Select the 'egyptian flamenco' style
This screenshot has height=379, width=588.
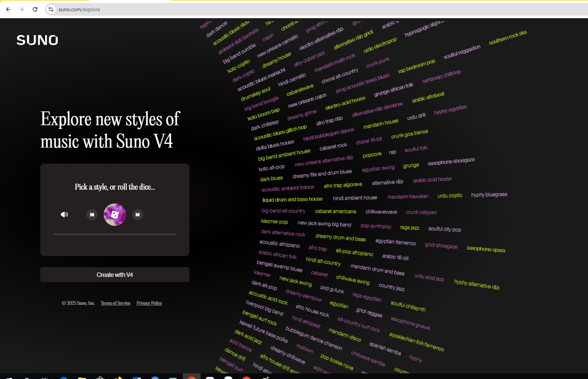point(395,242)
